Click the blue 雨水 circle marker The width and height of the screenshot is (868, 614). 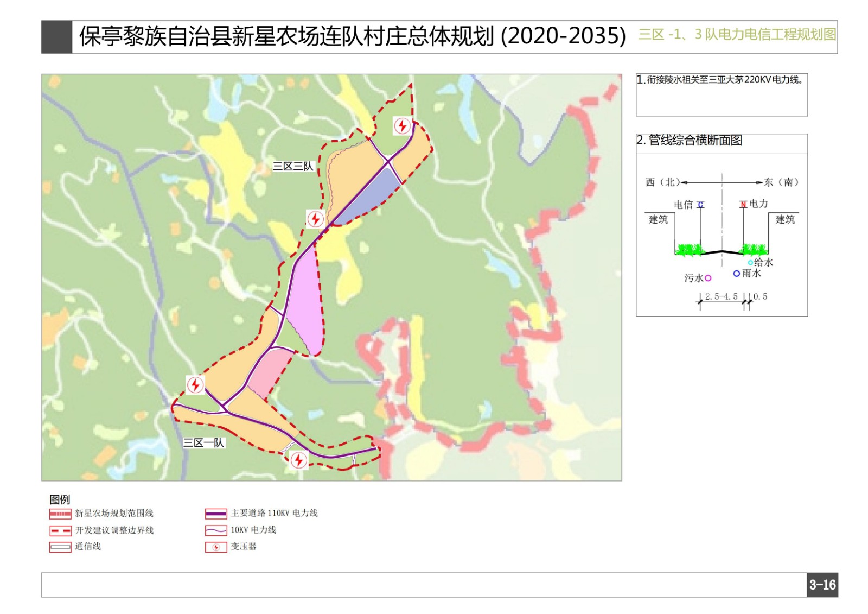(736, 274)
